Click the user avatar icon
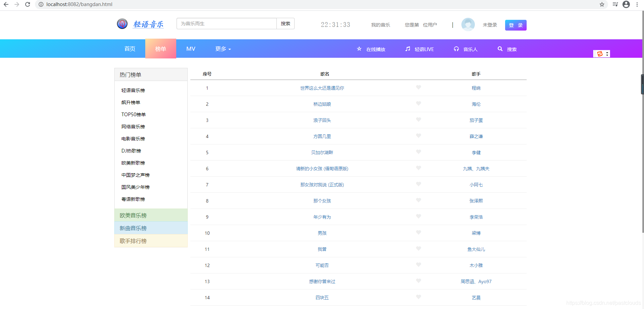Image resolution: width=644 pixels, height=309 pixels. 468,25
